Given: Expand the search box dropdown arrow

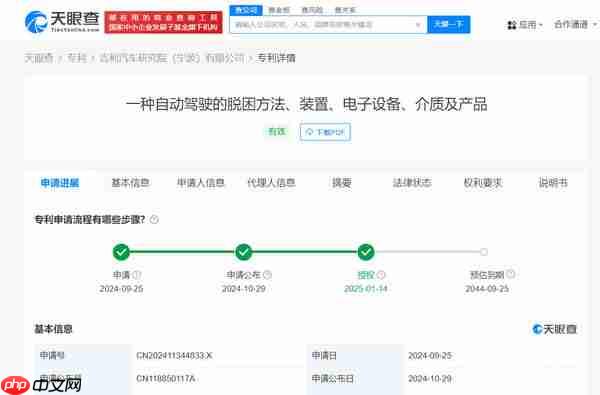Looking at the screenshot, I should click(418, 25).
